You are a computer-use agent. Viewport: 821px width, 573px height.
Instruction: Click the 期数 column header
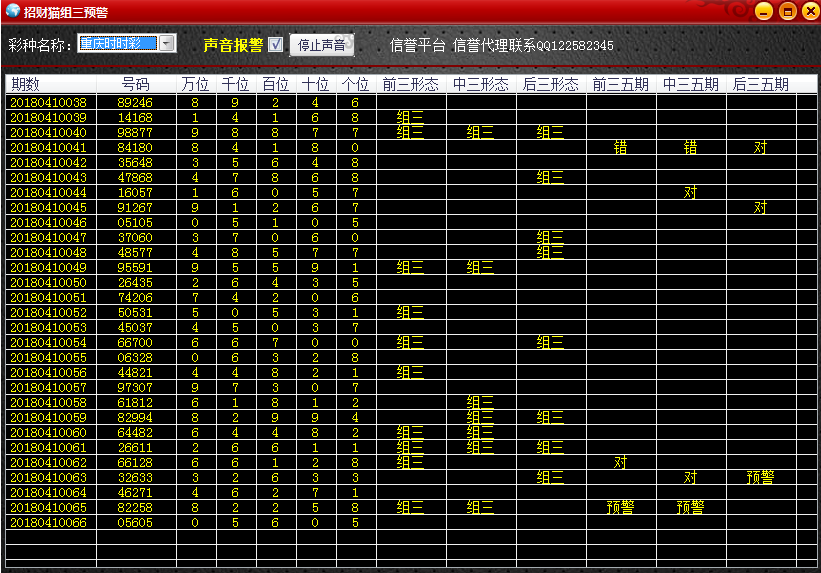(26, 84)
